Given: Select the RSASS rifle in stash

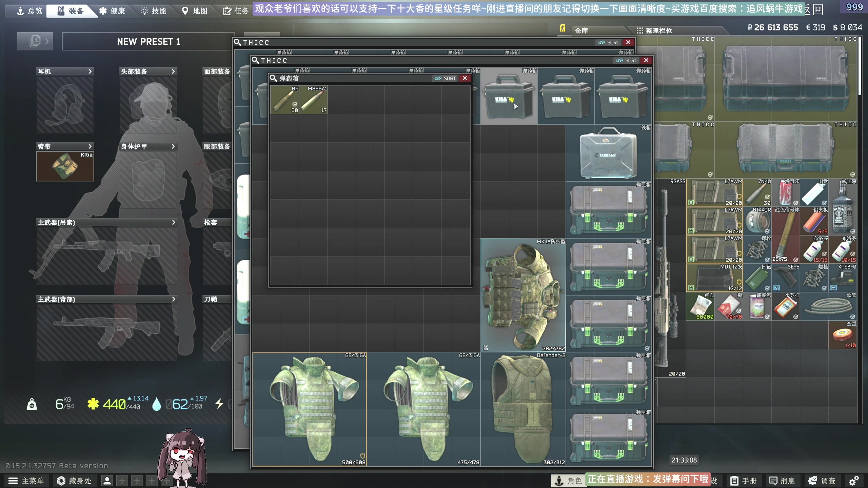Looking at the screenshot, I should point(670,278).
